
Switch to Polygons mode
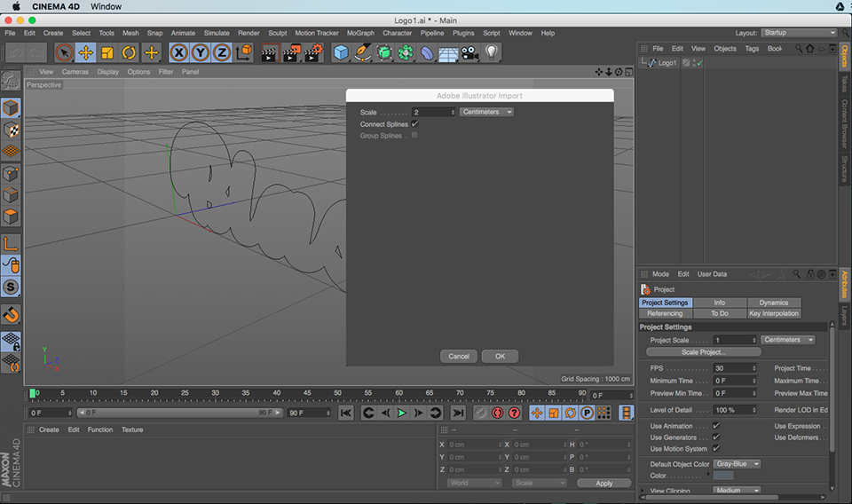tap(11, 217)
